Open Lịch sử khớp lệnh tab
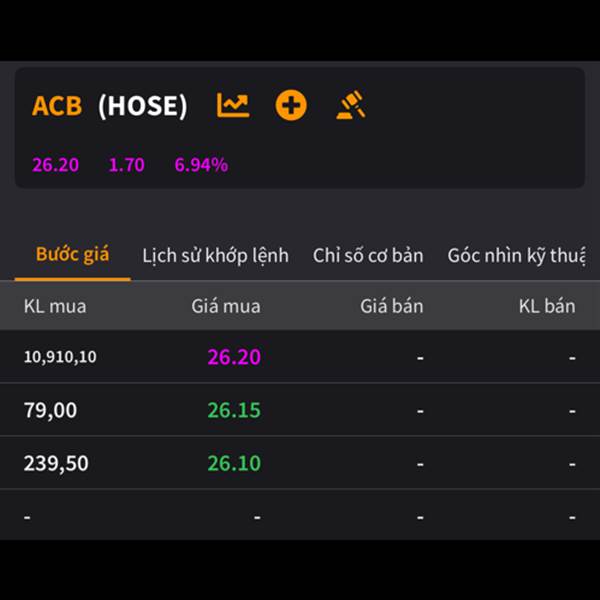The width and height of the screenshot is (600, 600). coord(215,256)
